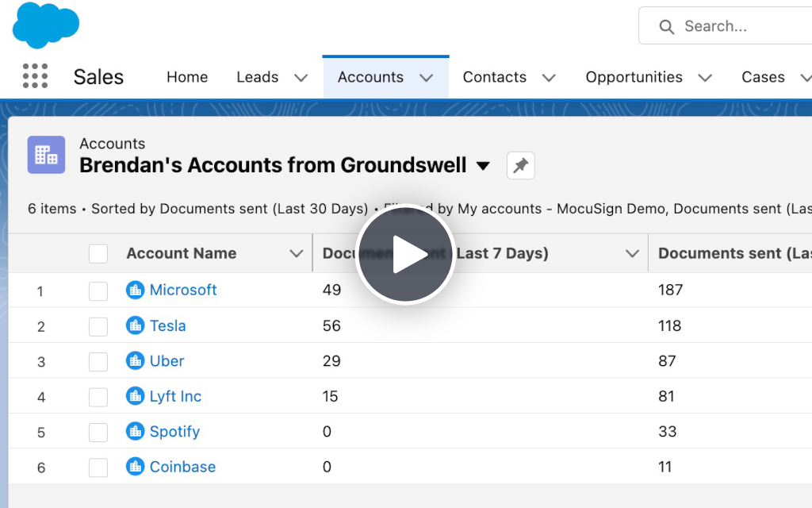Play the video overlay
Screen dimensions: 812x508
coord(405,254)
